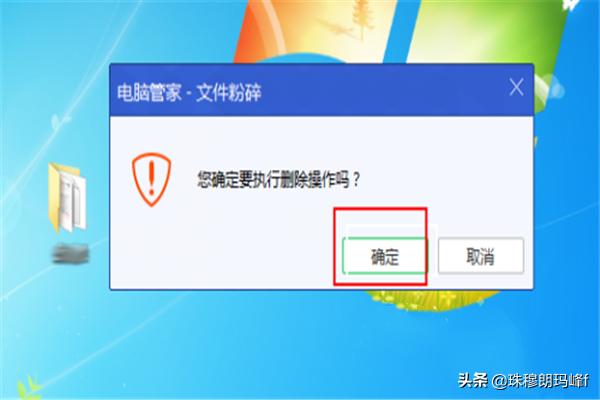Cancel deletion with the 取消 button

click(x=481, y=256)
